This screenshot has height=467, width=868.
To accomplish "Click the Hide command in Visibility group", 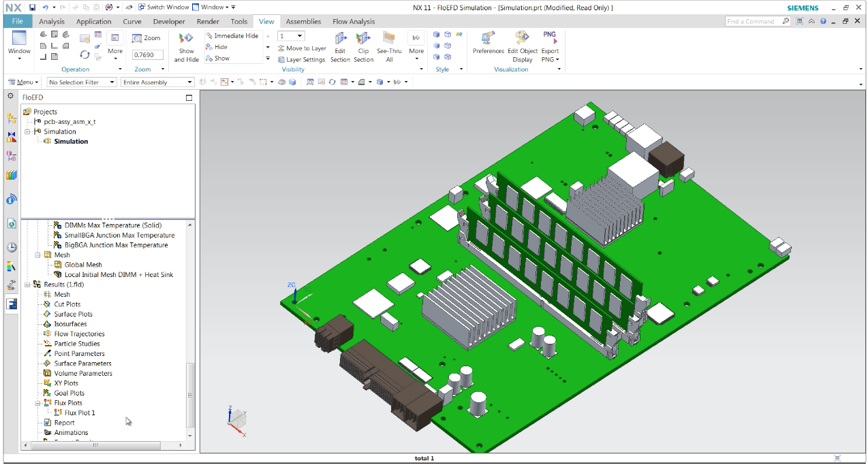I will [217, 47].
